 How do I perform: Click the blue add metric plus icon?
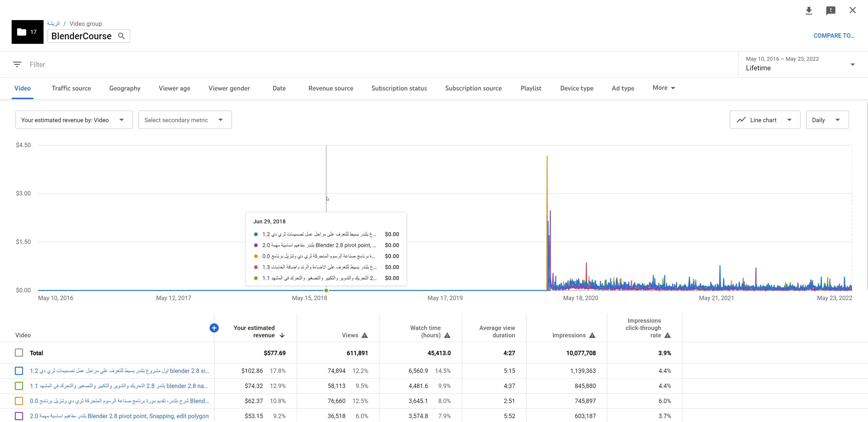click(214, 328)
